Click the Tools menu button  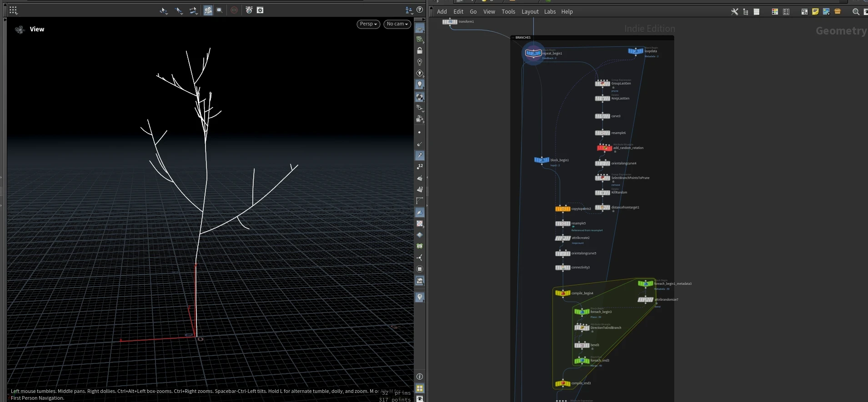(x=508, y=12)
